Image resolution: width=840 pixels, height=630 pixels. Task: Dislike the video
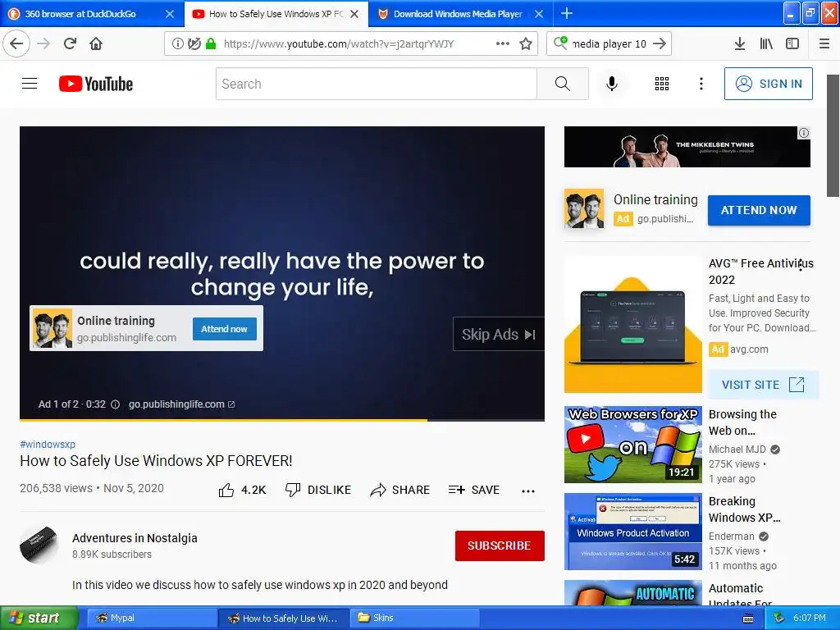click(x=318, y=490)
